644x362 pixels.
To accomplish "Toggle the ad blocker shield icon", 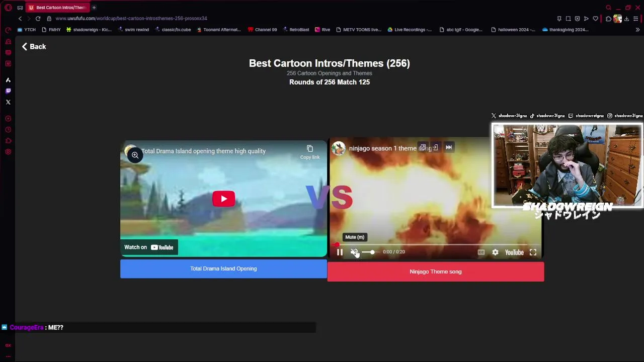I will point(577,19).
